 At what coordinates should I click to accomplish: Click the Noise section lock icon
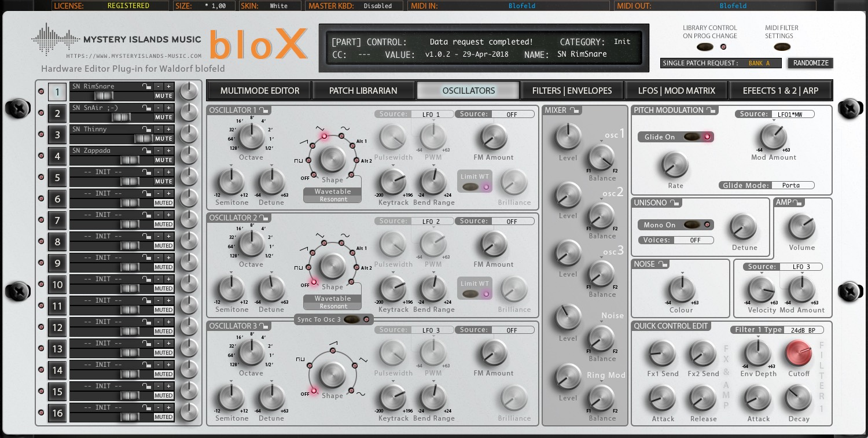pyautogui.click(x=663, y=264)
